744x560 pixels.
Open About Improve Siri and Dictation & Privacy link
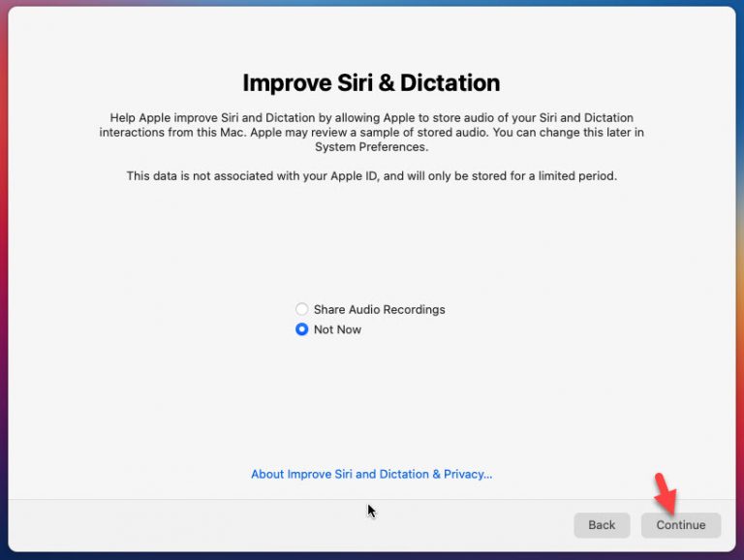(372, 474)
